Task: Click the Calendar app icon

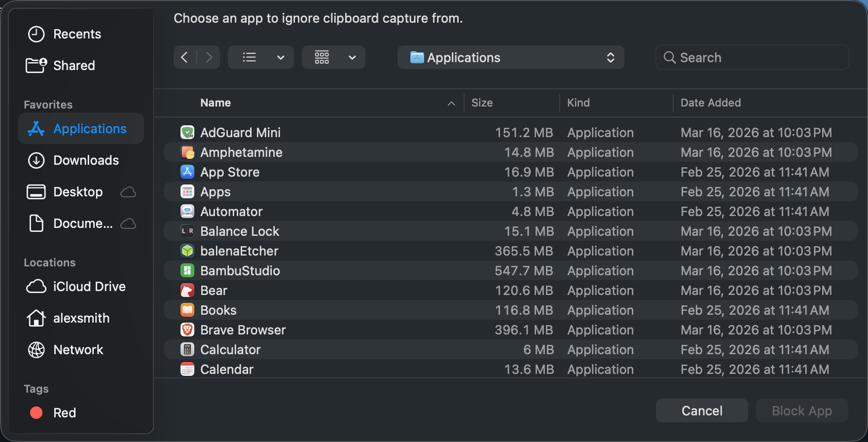Action: pos(187,369)
